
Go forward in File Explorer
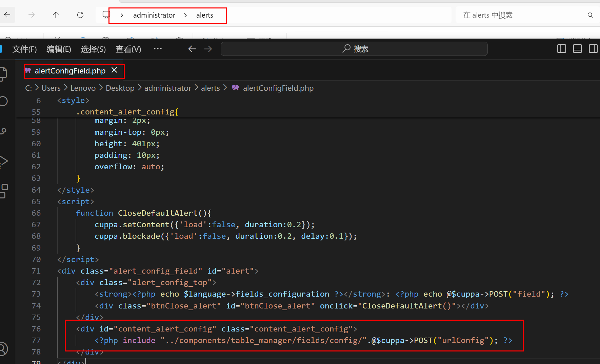click(32, 15)
